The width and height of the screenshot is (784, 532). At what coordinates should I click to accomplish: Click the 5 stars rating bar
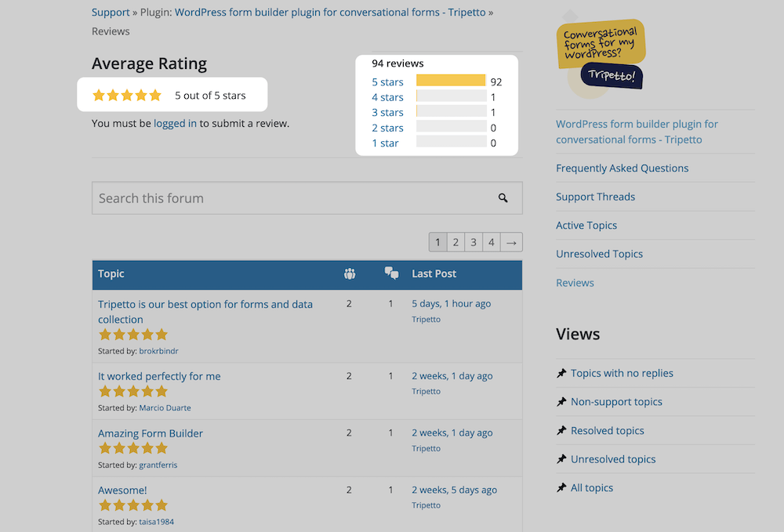(452, 81)
